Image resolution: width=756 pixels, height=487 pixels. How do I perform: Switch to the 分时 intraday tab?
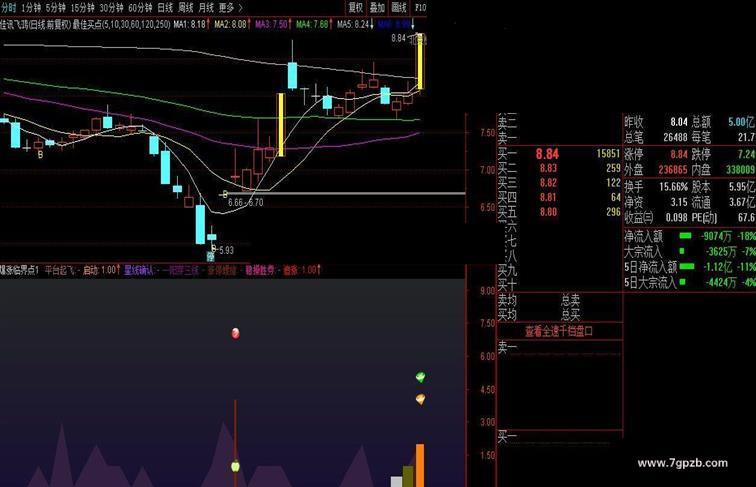(8, 7)
